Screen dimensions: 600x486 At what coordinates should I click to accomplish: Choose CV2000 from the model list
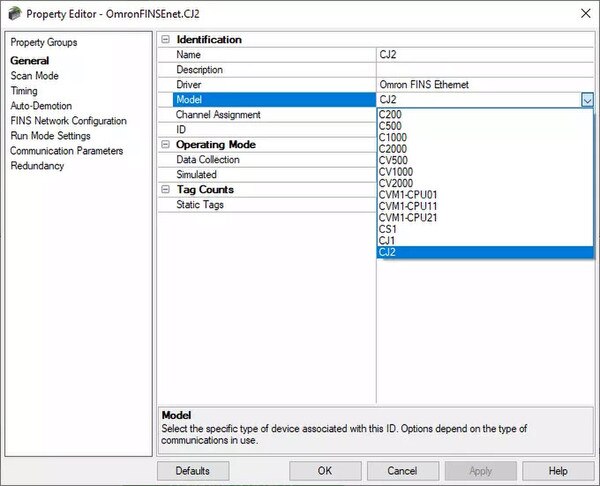coord(485,183)
